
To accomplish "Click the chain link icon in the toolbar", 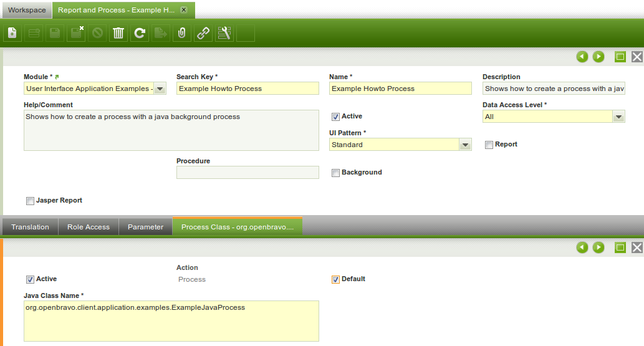I will coord(203,33).
